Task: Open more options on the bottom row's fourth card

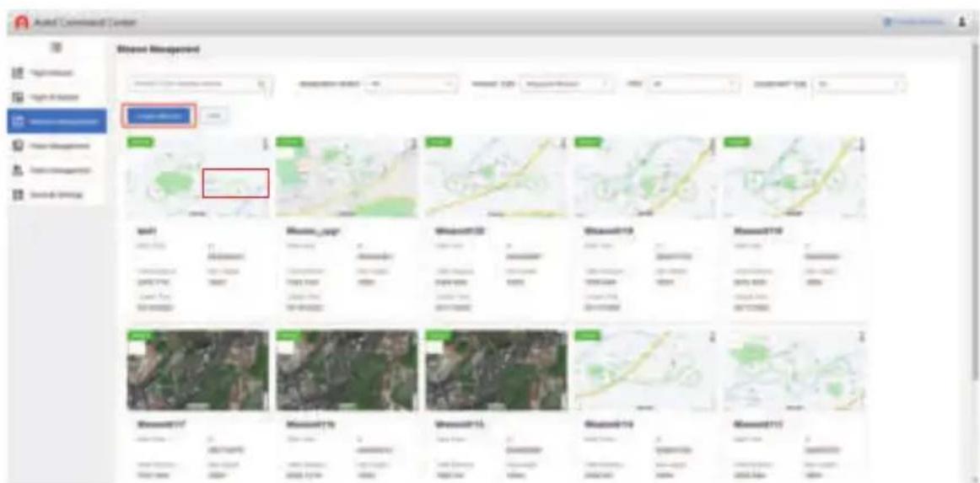Action: pyautogui.click(x=713, y=337)
